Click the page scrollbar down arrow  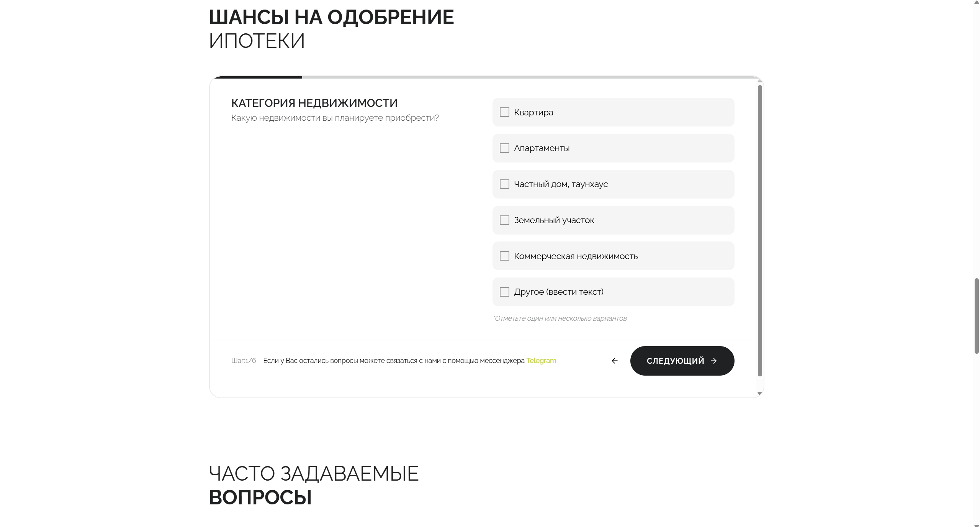pos(977,524)
